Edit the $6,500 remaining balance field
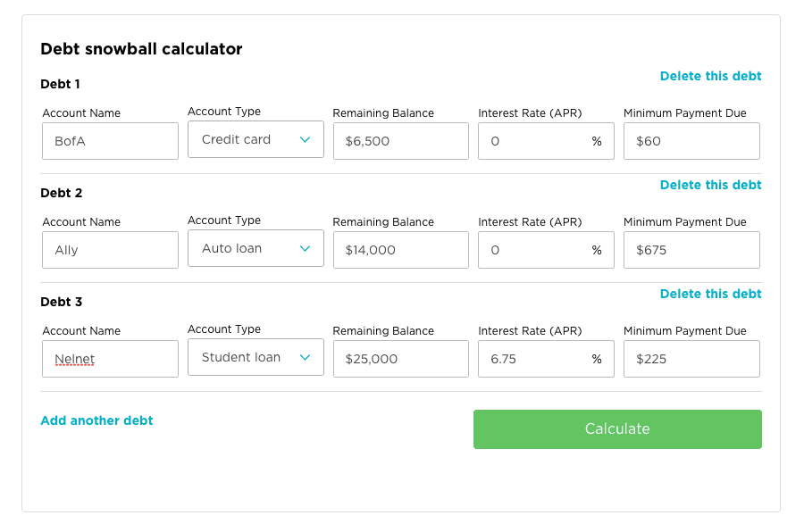The width and height of the screenshot is (804, 532). click(401, 141)
